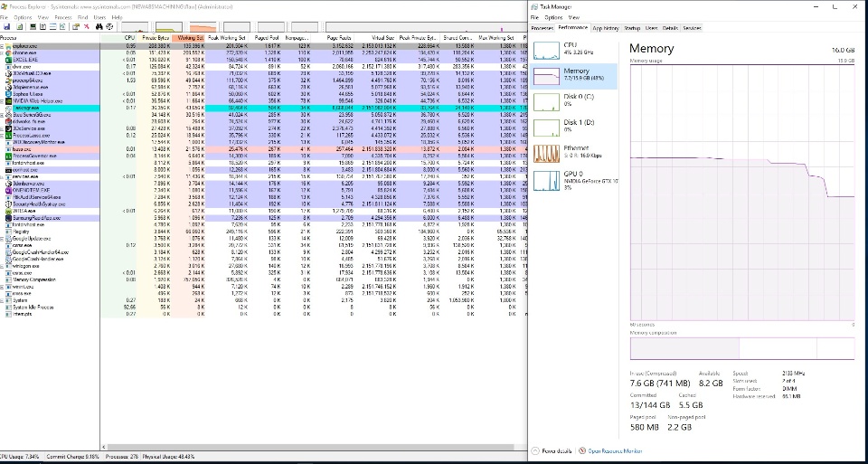Select the Sophos UI.exe process icon
Viewport: 868px width, 464px height.
point(8,93)
